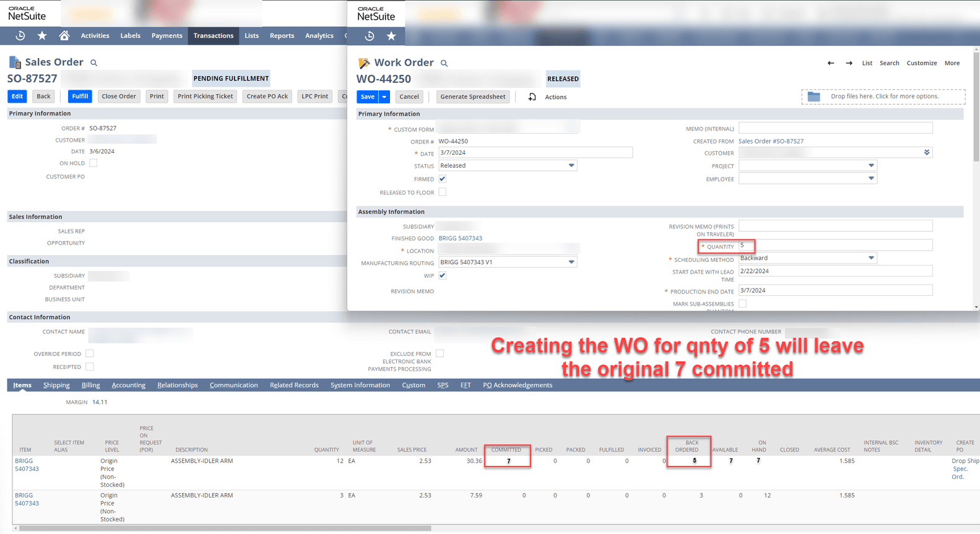Viewport: 980px width, 534px height.
Task: Click Print Picking Ticket button
Action: (206, 97)
